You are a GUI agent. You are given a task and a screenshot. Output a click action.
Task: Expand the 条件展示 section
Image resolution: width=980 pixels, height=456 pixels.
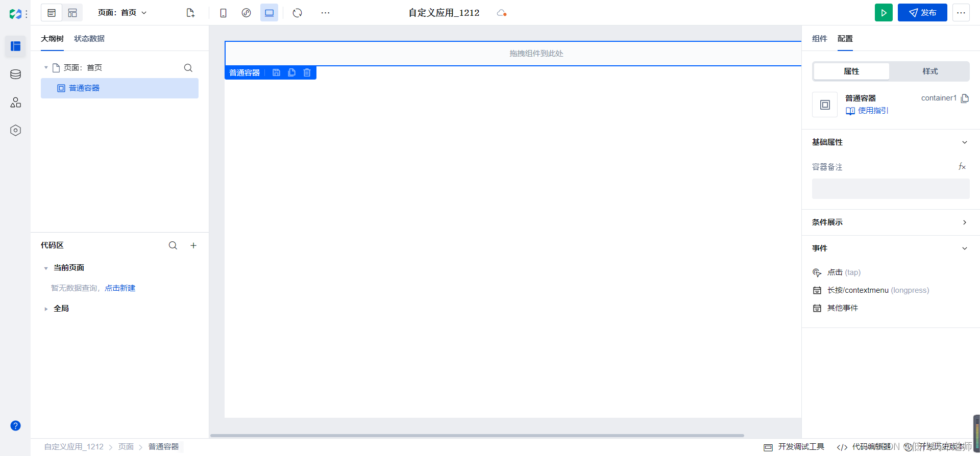tap(965, 222)
